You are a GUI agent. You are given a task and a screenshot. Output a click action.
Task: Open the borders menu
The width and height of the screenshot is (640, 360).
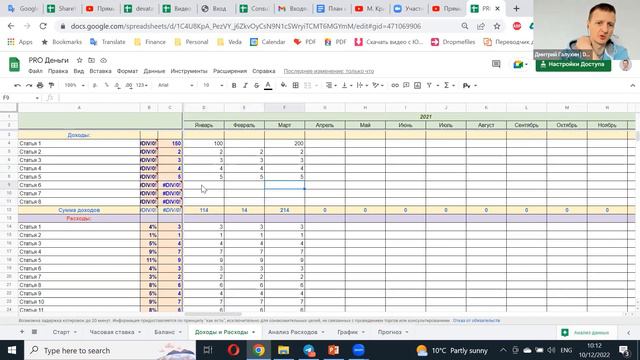pos(296,85)
